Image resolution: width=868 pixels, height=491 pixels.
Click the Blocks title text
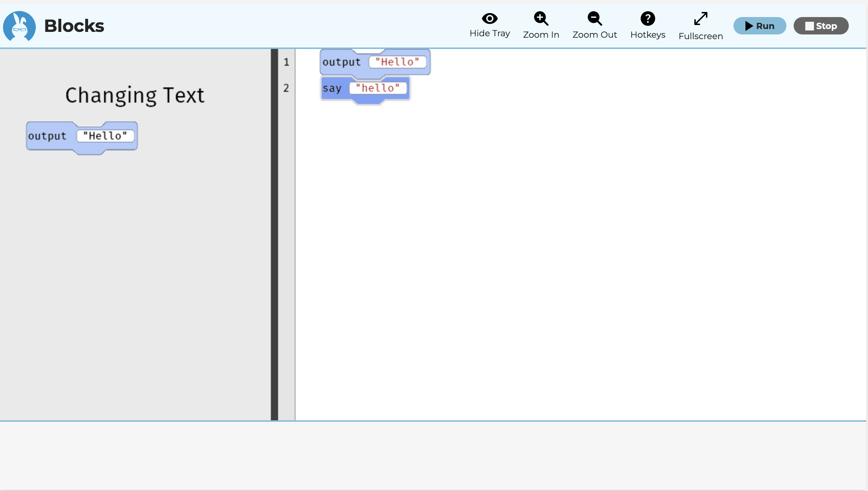[x=74, y=26]
